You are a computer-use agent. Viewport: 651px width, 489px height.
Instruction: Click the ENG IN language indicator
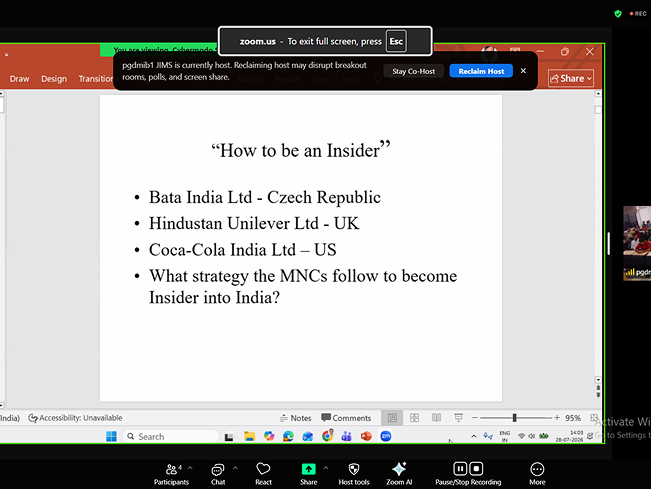(504, 436)
